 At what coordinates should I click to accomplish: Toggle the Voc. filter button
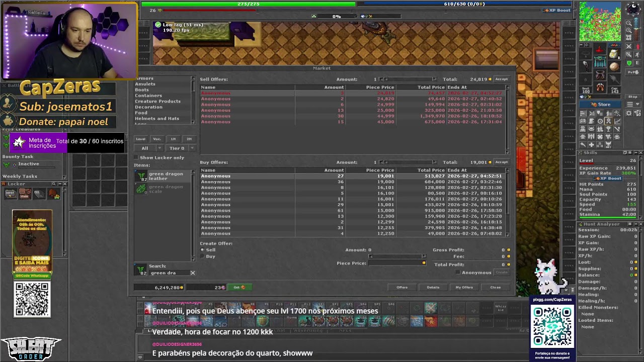pyautogui.click(x=157, y=139)
